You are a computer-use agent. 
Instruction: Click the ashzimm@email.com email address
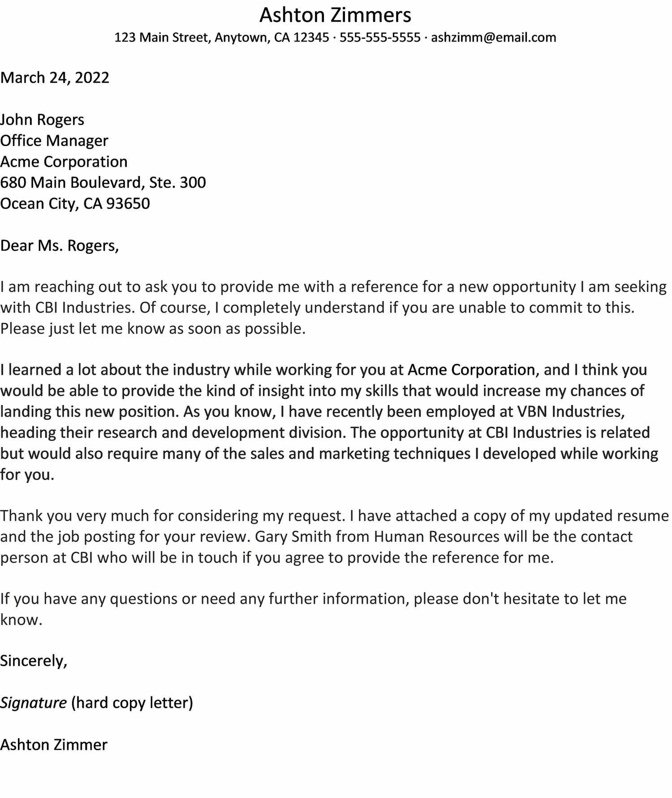tap(493, 37)
